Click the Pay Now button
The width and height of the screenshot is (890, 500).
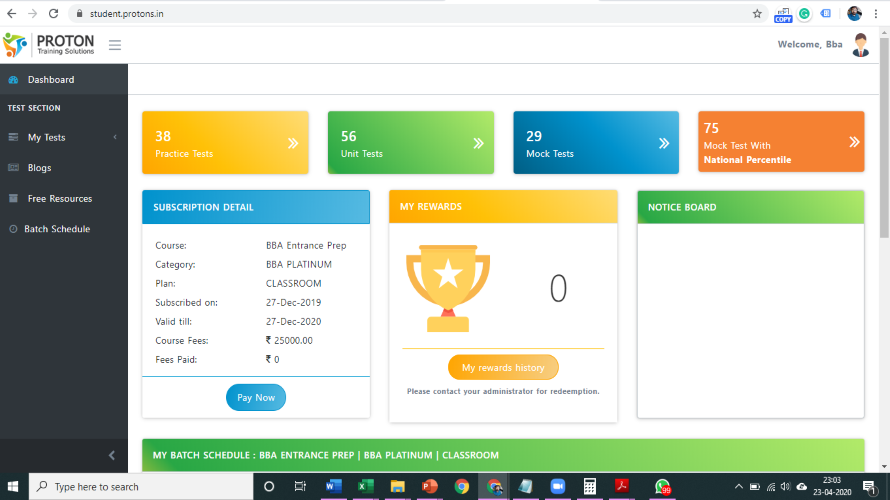pyautogui.click(x=256, y=397)
